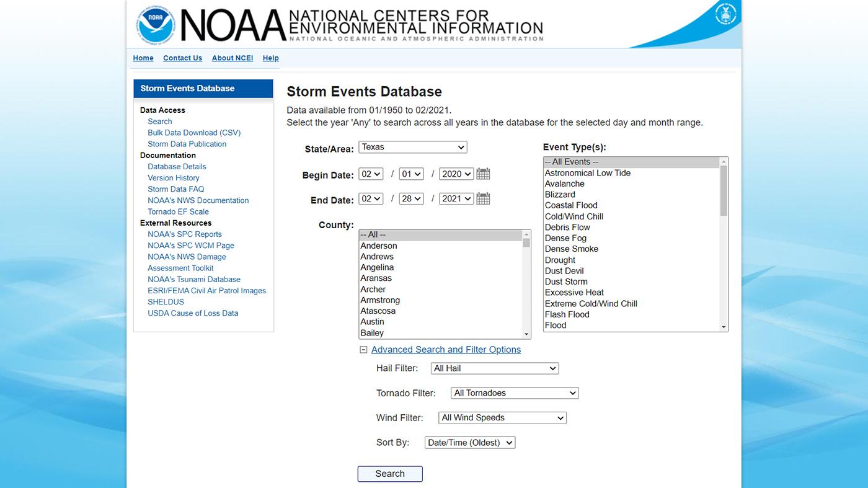Open the End Date calendar picker
This screenshot has width=868, height=488.
click(x=483, y=199)
